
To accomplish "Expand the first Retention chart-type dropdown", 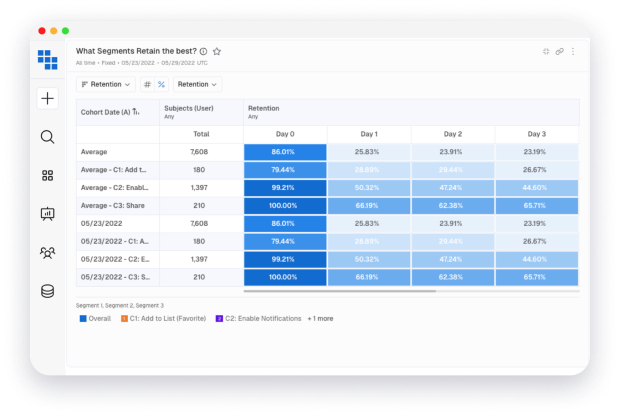I will pos(105,85).
